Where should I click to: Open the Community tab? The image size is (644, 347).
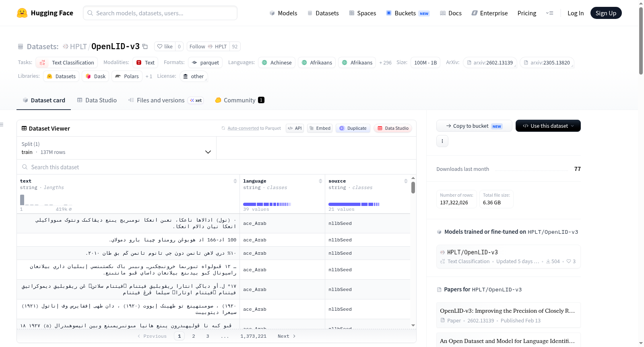239,100
